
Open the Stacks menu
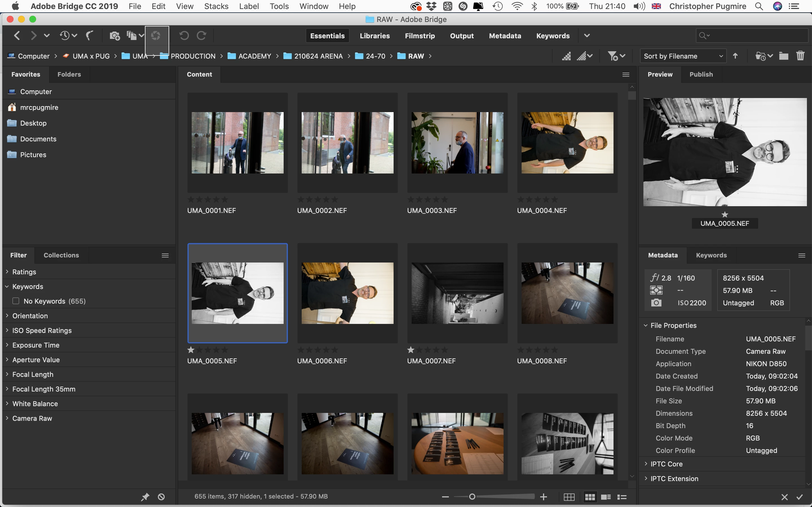[216, 6]
